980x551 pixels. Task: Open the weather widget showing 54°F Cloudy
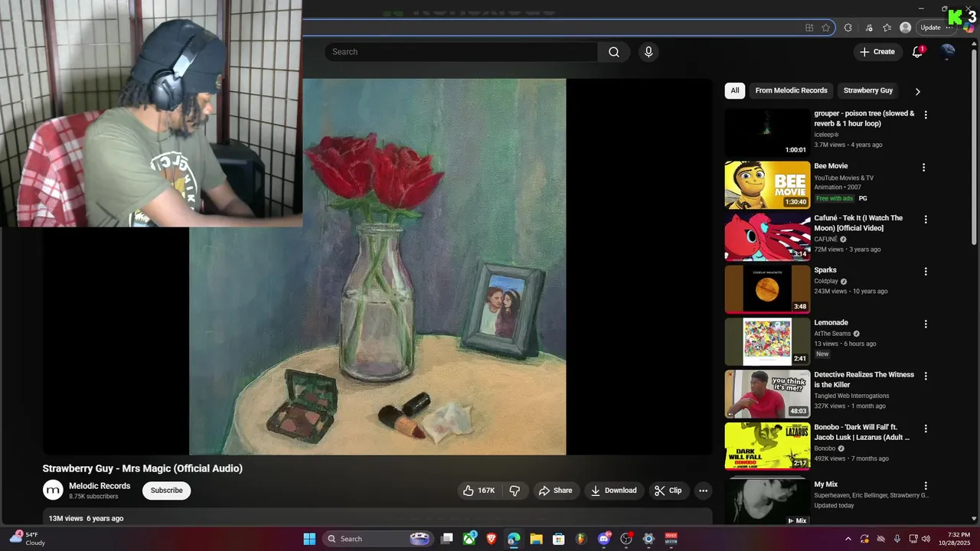click(27, 539)
